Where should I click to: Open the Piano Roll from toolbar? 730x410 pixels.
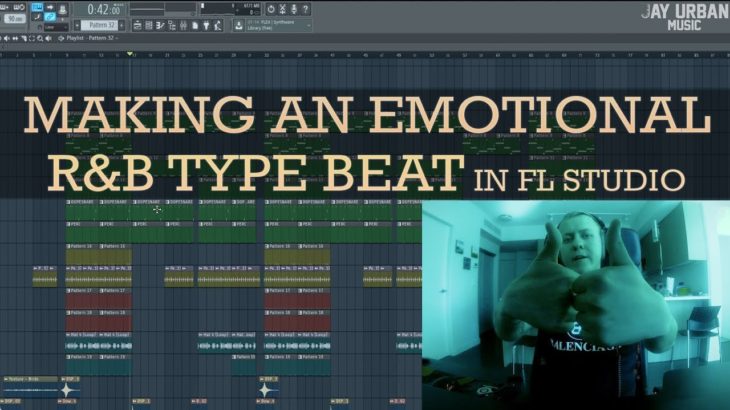pos(160,26)
